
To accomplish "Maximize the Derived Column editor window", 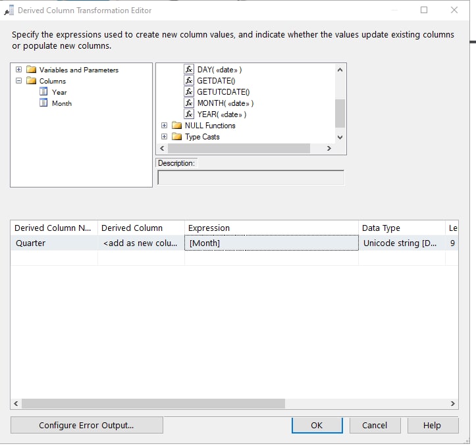I will pos(424,10).
